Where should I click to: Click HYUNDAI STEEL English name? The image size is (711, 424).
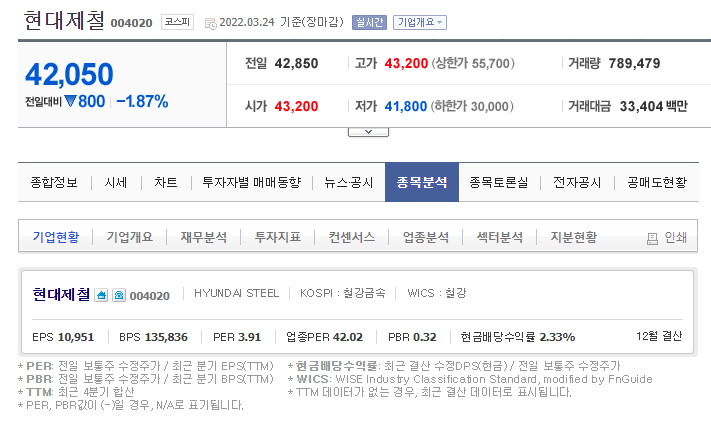click(x=236, y=293)
